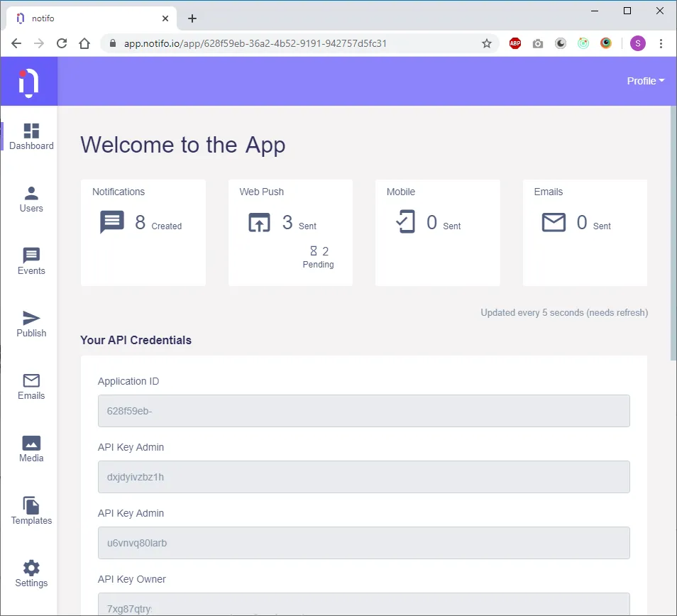Screen dimensions: 677x616
Task: Click the 'Application ID' label
Action: pos(128,381)
